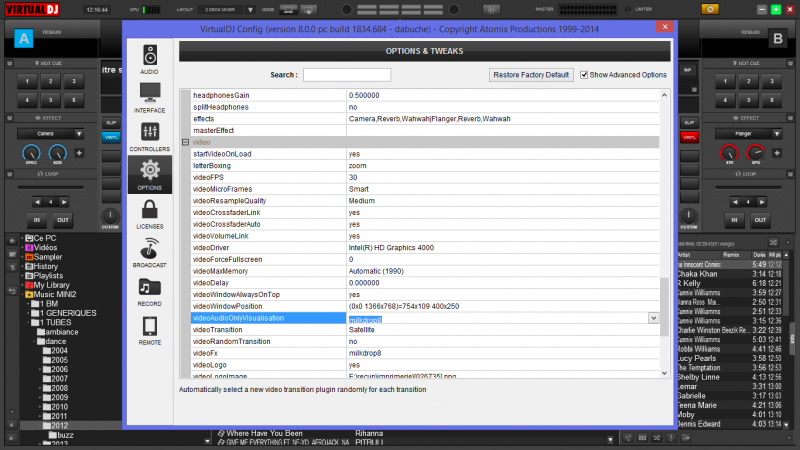Open the Interface settings section
This screenshot has height=450, width=800.
(x=149, y=98)
